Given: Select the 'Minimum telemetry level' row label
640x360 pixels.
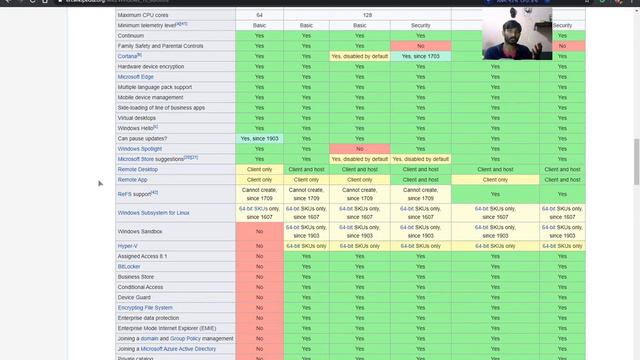Looking at the screenshot, I should (146, 25).
